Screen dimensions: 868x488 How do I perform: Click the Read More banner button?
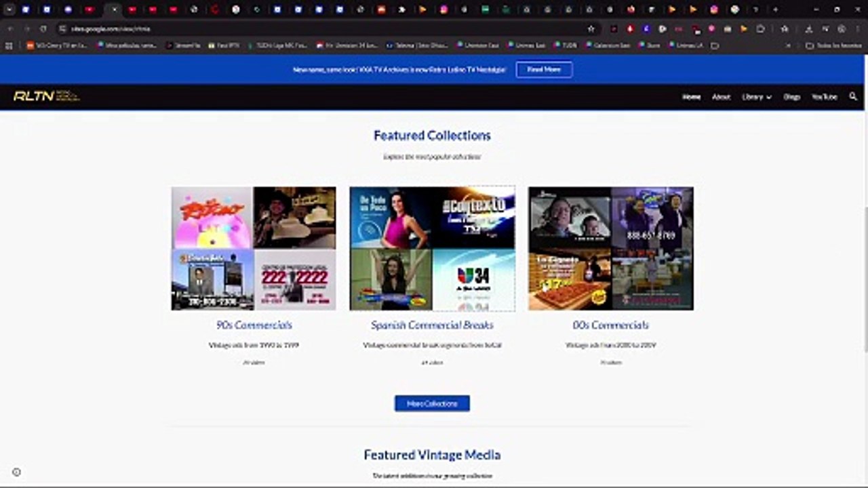(544, 69)
